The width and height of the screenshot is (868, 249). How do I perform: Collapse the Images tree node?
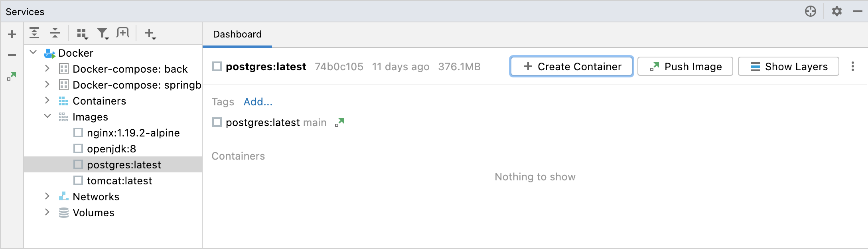[48, 117]
